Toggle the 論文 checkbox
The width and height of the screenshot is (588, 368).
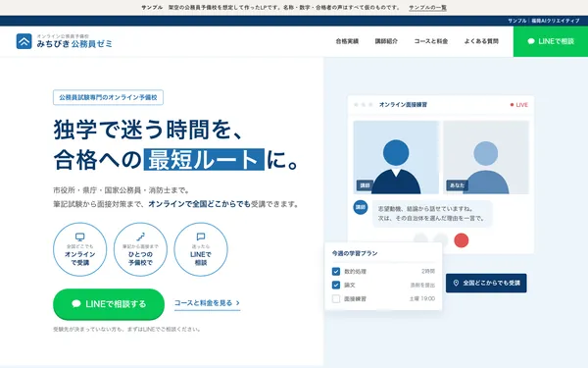point(336,285)
